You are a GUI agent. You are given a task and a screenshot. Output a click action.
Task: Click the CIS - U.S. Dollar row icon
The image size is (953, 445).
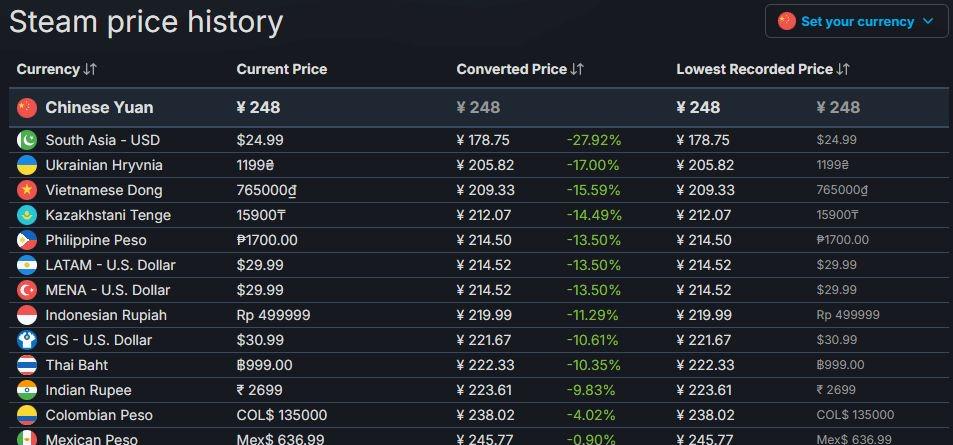27,340
